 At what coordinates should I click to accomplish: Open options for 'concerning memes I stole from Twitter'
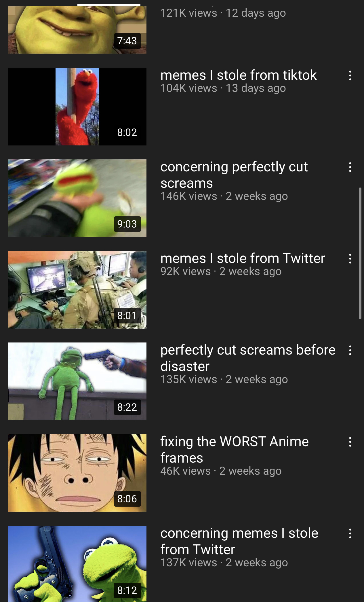(350, 533)
